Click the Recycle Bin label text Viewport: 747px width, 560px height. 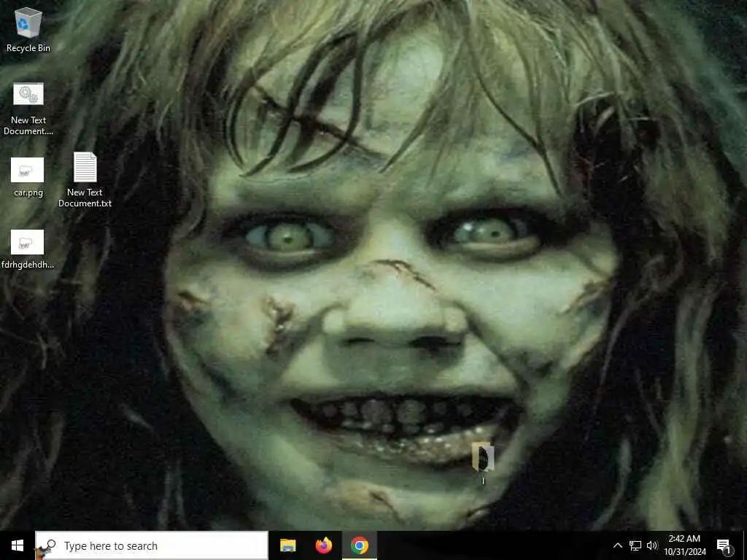28,48
